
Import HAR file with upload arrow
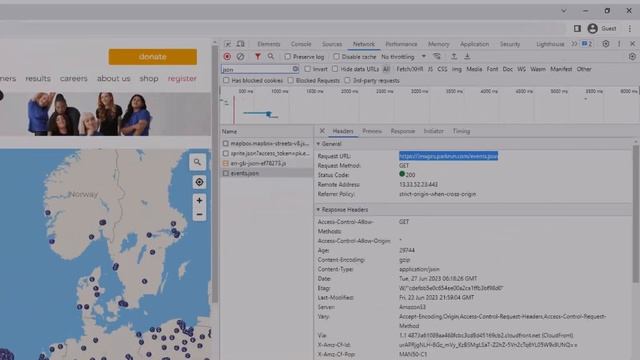tap(454, 57)
